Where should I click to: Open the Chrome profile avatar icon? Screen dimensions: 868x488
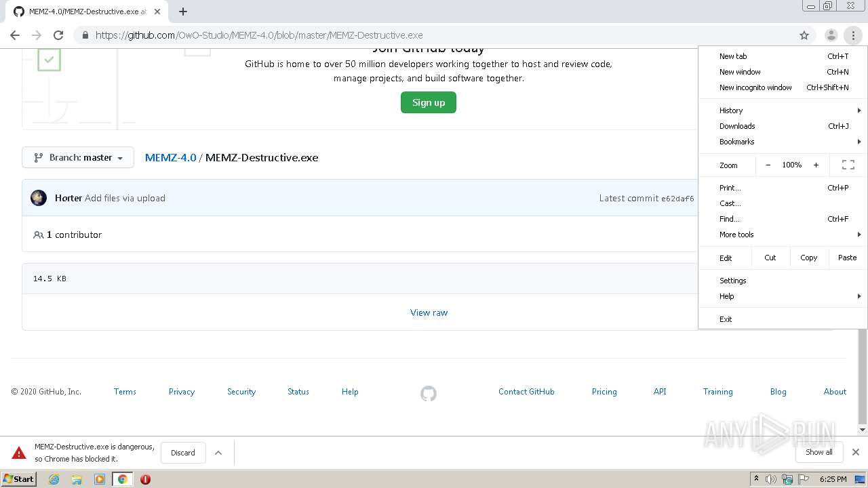[831, 35]
